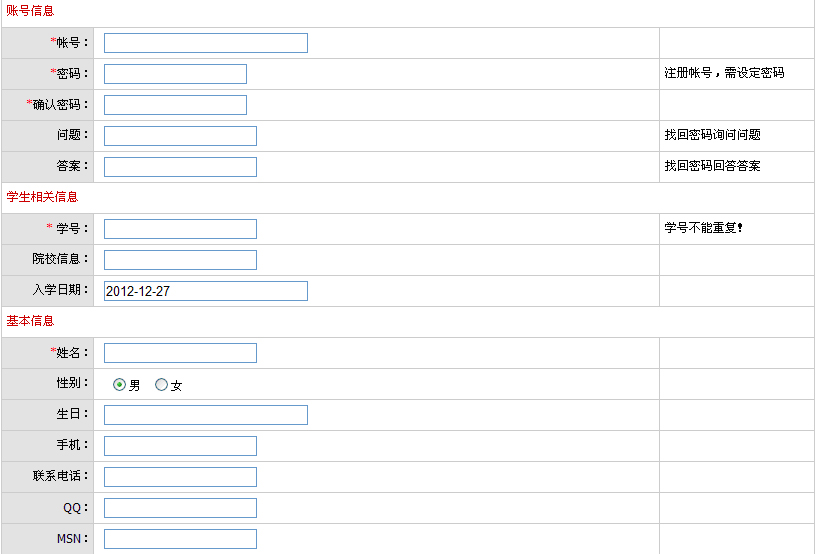Click the 基本信息 section heading
Viewport: 816px width, 554px height.
coord(30,321)
